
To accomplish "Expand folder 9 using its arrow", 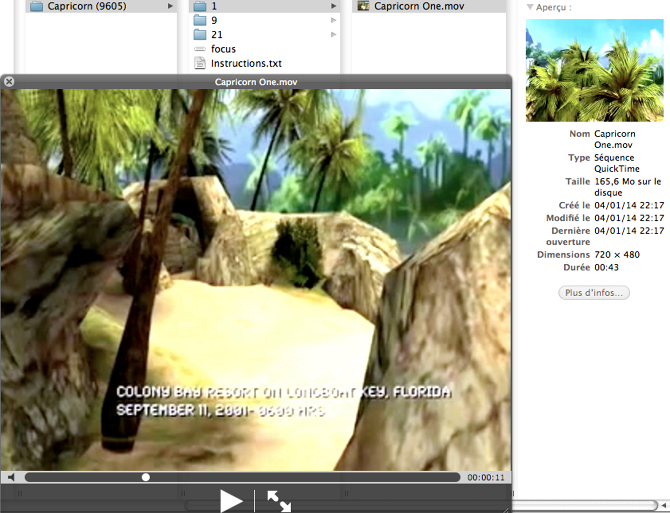I will 334,20.
